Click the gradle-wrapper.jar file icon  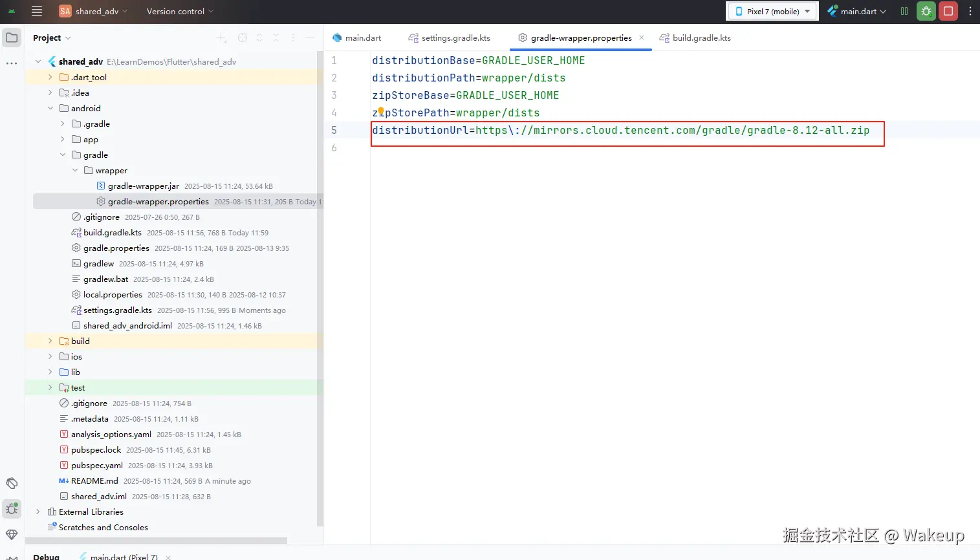coord(101,186)
